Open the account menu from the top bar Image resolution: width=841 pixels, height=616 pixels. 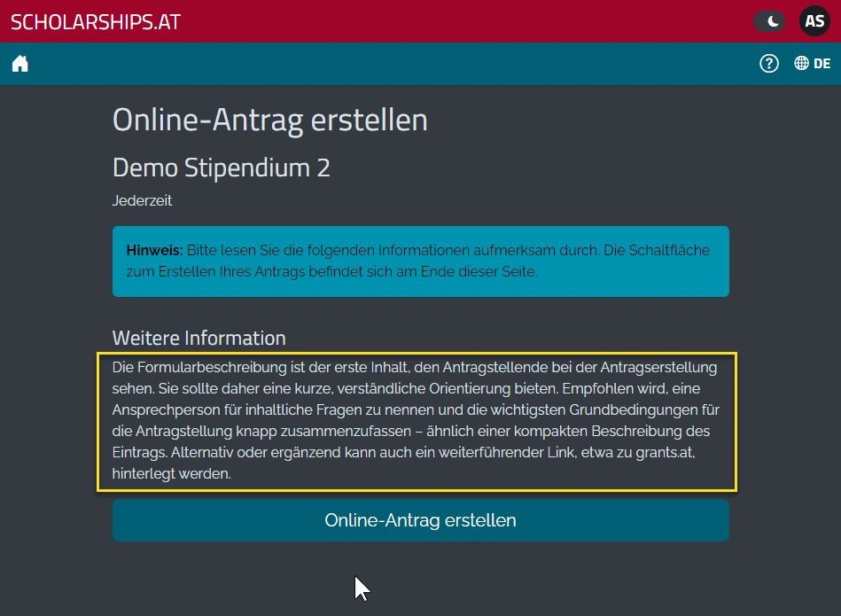(814, 20)
